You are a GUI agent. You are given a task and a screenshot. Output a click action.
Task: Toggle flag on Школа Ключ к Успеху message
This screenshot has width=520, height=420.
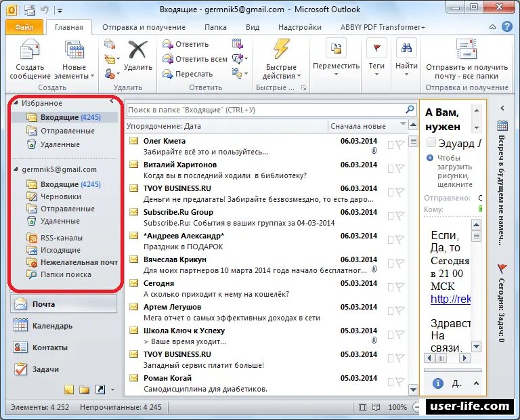(x=400, y=335)
